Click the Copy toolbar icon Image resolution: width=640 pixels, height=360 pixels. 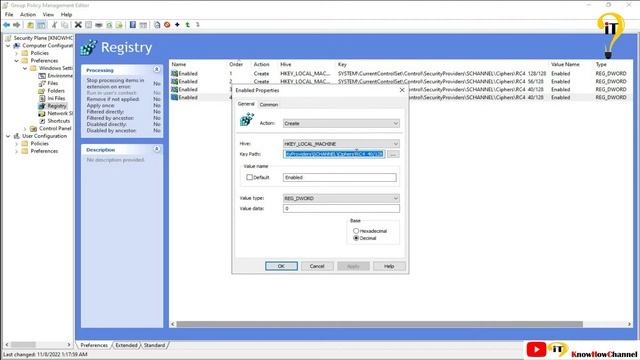[64, 25]
